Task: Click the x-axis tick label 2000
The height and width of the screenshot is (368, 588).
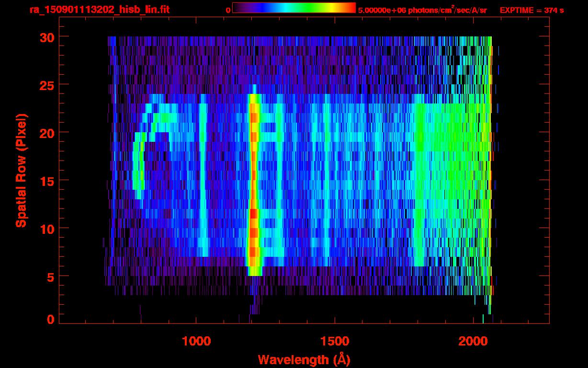Action: click(x=473, y=341)
